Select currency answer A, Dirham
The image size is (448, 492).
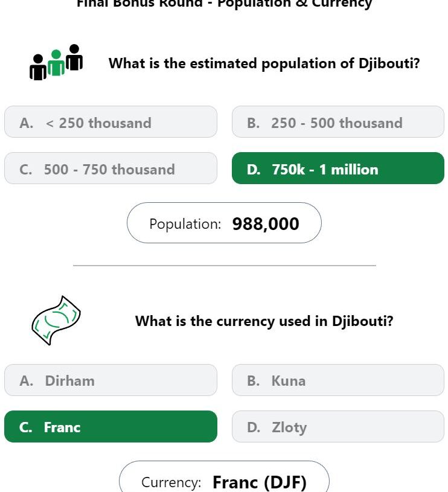110,380
